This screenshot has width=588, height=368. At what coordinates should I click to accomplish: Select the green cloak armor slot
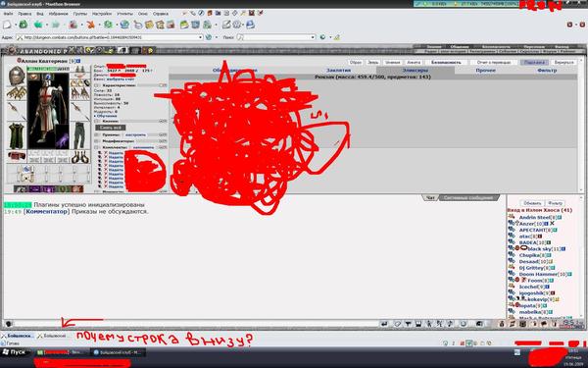click(17, 135)
